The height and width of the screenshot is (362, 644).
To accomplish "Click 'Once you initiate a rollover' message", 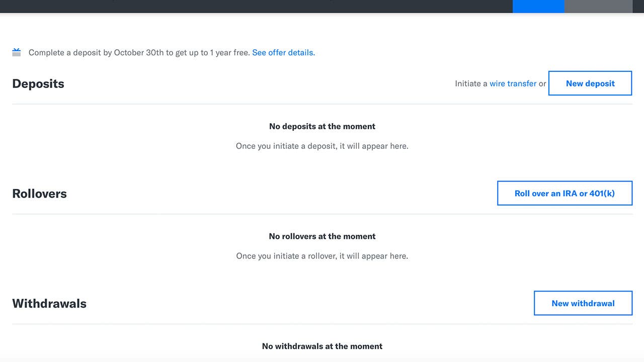I will pos(322,256).
